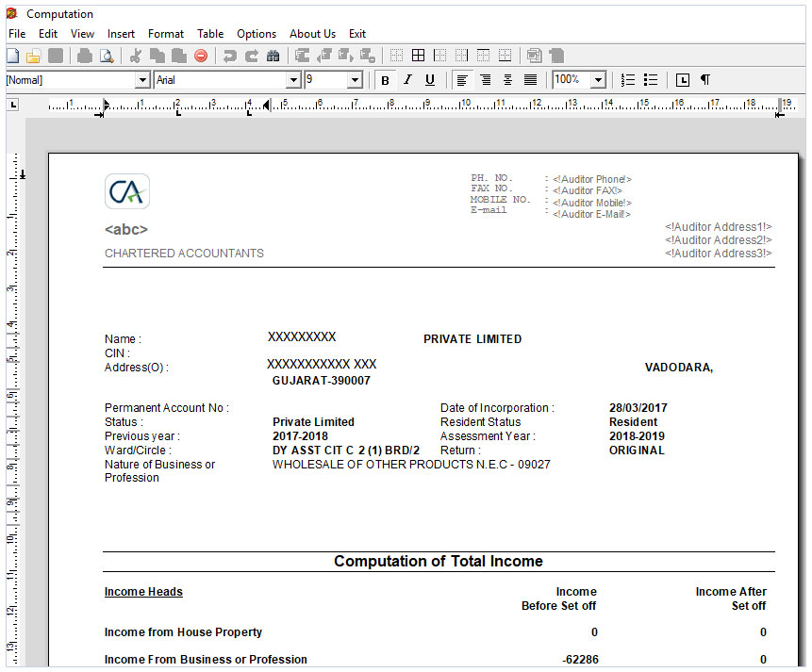Toggle Italic formatting

point(407,80)
